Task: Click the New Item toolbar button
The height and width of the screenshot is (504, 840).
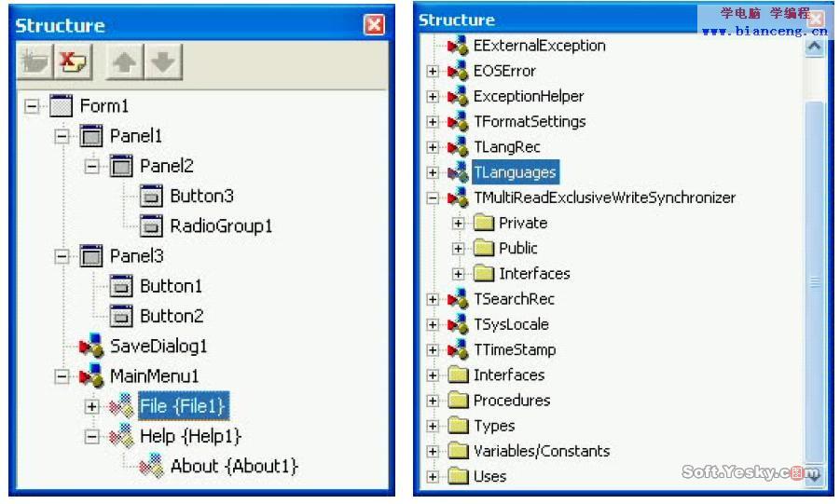Action: [x=34, y=62]
